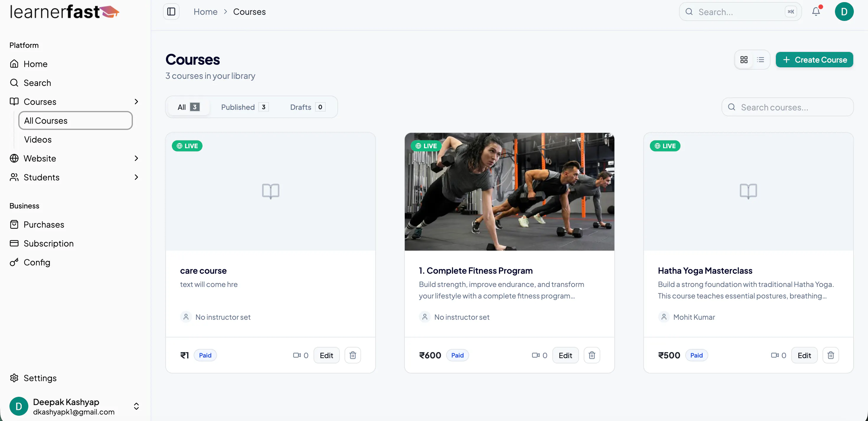Click Deepak Kashyap avatar in sidebar

tap(19, 406)
